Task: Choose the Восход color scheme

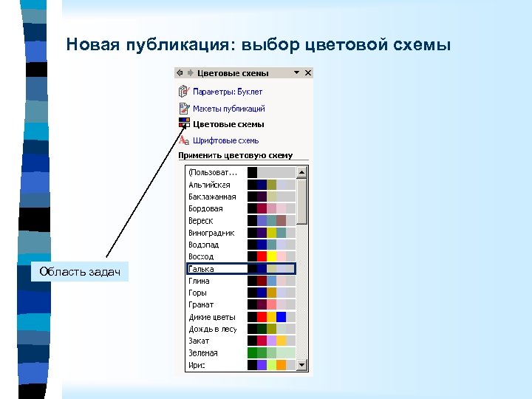Action: (241, 256)
